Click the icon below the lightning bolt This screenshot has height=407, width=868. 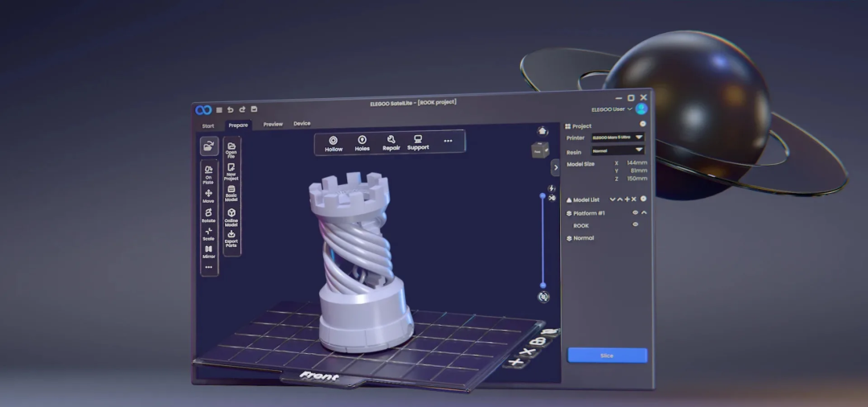[552, 198]
